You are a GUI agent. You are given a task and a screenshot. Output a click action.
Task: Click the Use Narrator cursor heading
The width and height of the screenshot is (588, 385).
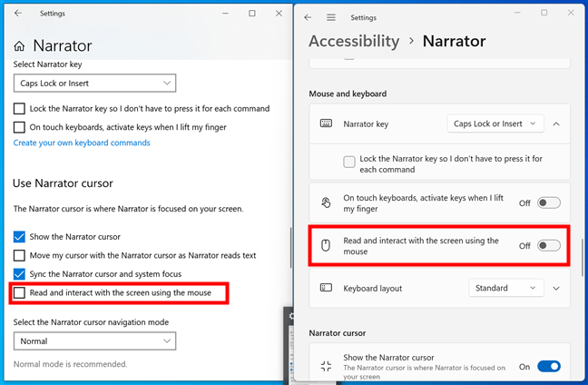click(63, 183)
